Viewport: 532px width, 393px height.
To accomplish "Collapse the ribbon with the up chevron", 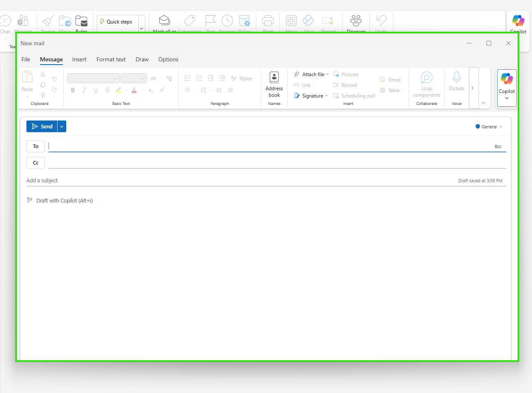I will click(483, 103).
